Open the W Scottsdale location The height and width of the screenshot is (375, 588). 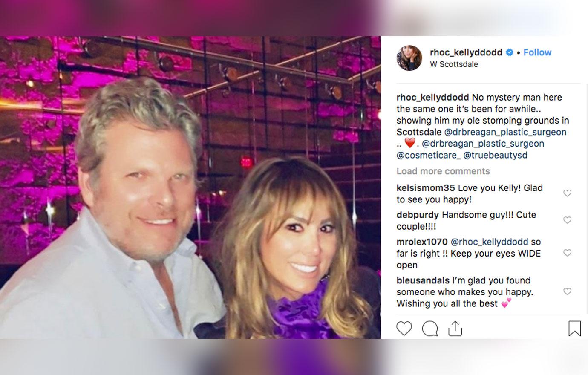[454, 64]
